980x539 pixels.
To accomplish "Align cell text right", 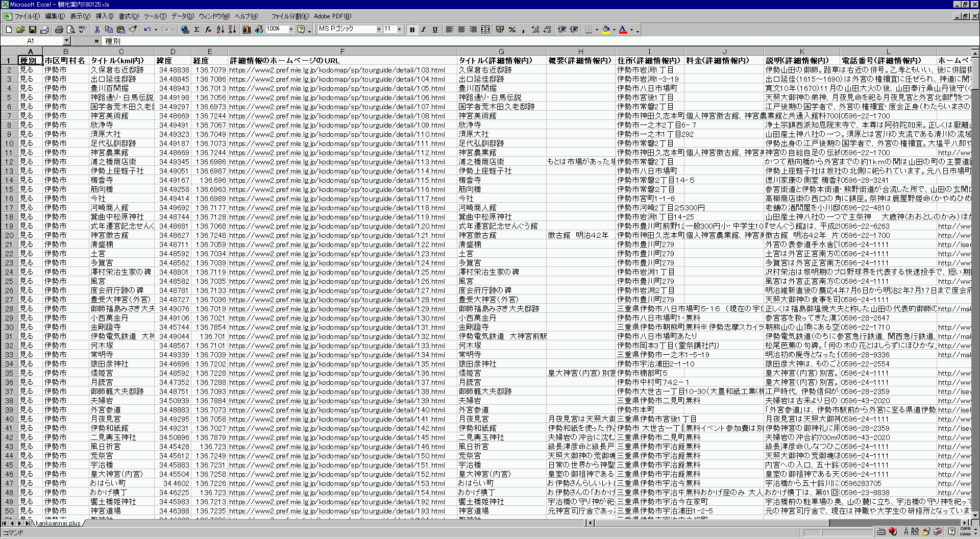I will tap(473, 30).
